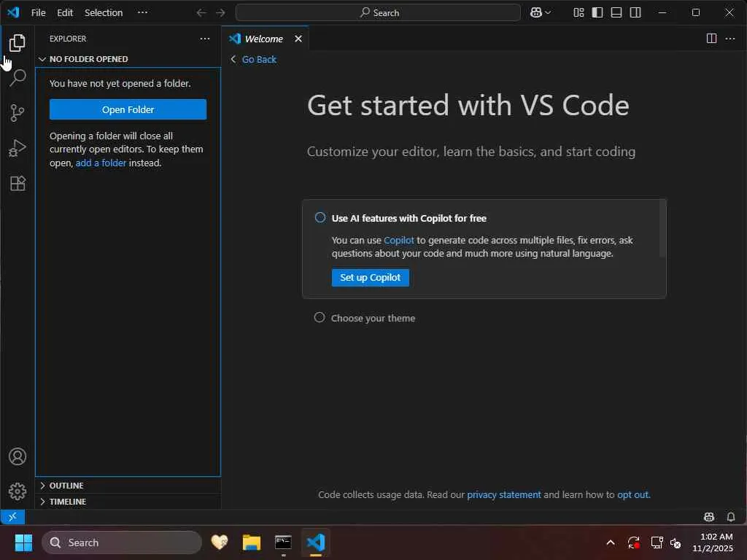Show hidden system tray icons
The height and width of the screenshot is (560, 747).
(x=611, y=542)
